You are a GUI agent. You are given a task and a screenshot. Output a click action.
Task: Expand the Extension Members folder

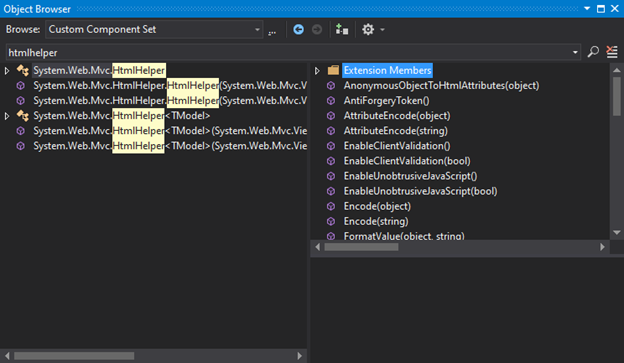[317, 71]
